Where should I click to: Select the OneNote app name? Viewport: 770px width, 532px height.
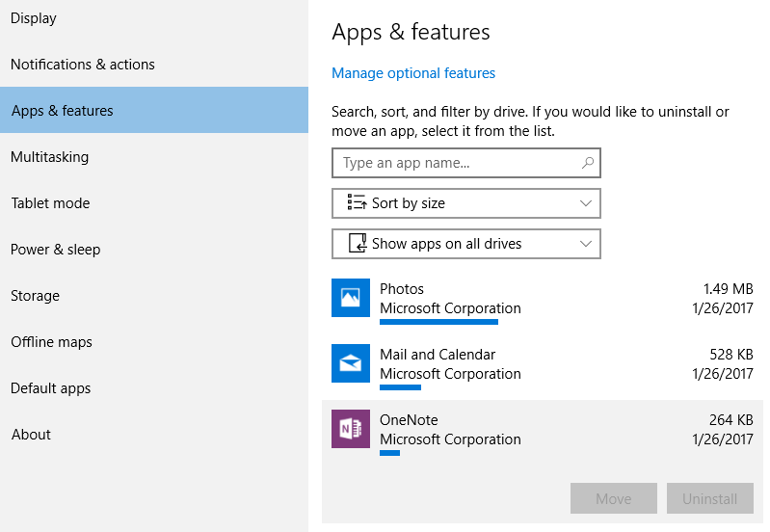pyautogui.click(x=409, y=420)
